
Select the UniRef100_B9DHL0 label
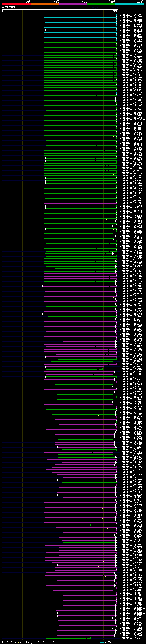pyautogui.click(x=131, y=47)
